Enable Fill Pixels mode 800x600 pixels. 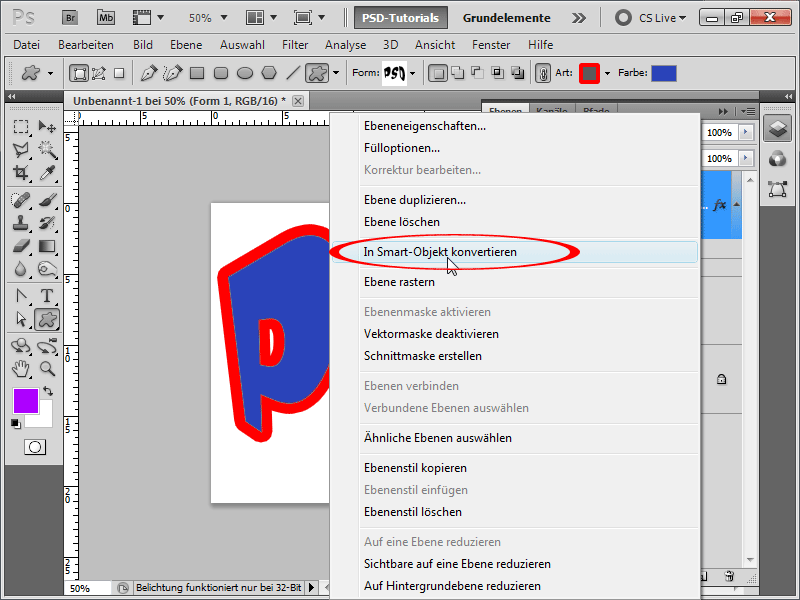tap(119, 73)
